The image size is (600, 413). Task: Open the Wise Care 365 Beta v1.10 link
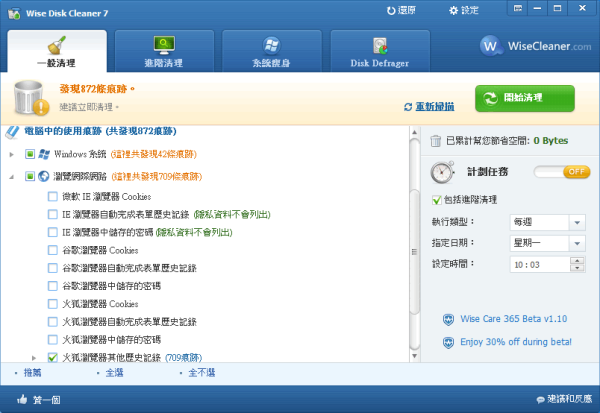click(514, 319)
